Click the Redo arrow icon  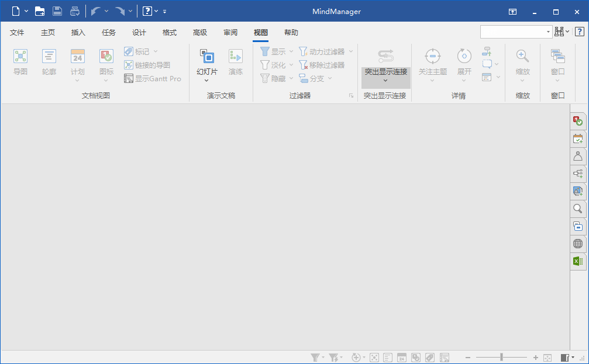point(120,11)
